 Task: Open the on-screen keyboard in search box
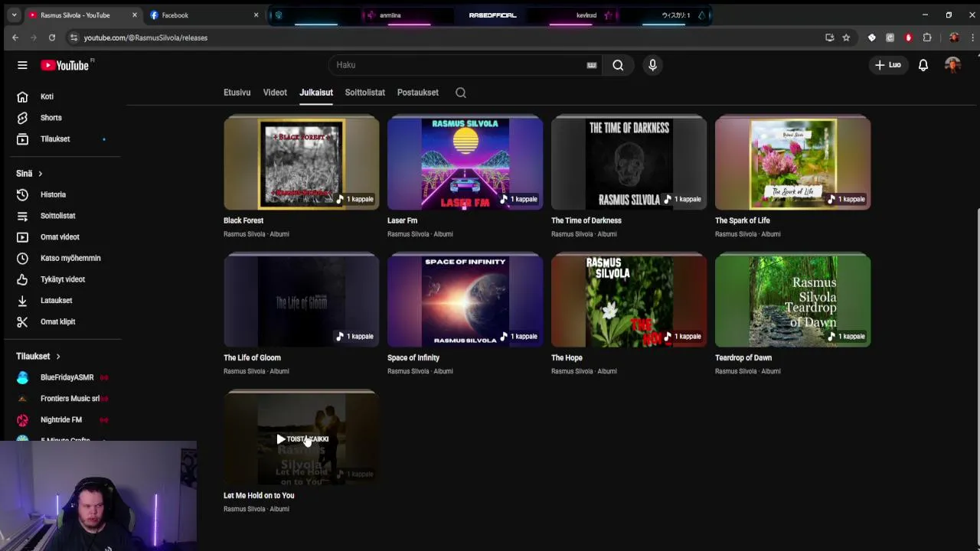tap(592, 65)
